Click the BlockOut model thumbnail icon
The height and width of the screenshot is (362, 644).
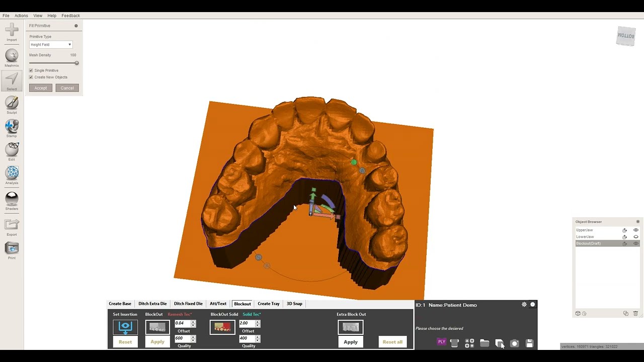157,327
